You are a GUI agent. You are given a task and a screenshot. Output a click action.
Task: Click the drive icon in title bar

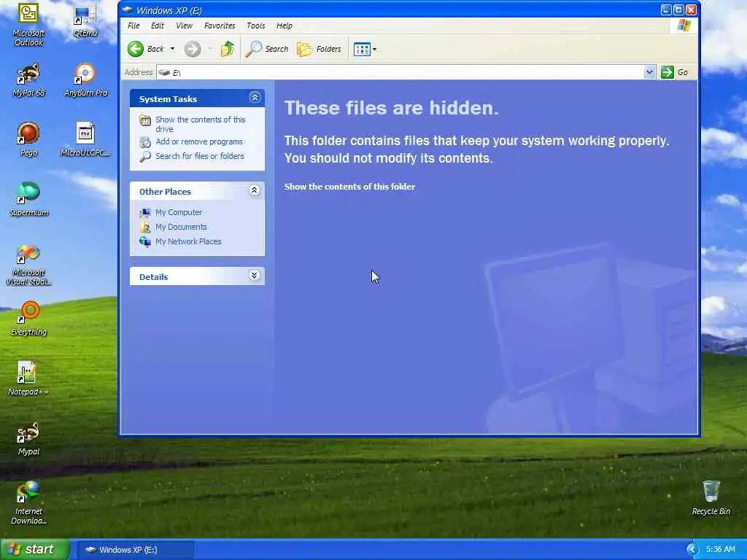click(127, 10)
